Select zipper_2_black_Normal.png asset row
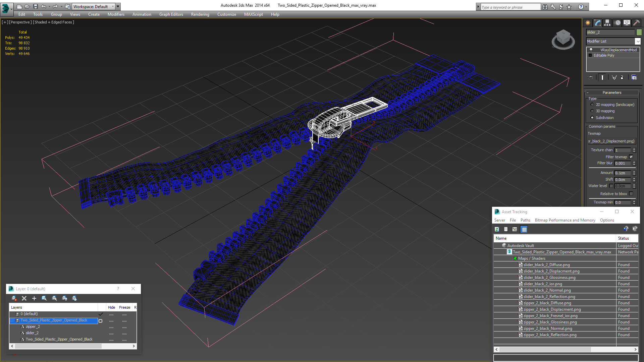The image size is (644, 362). [547, 328]
